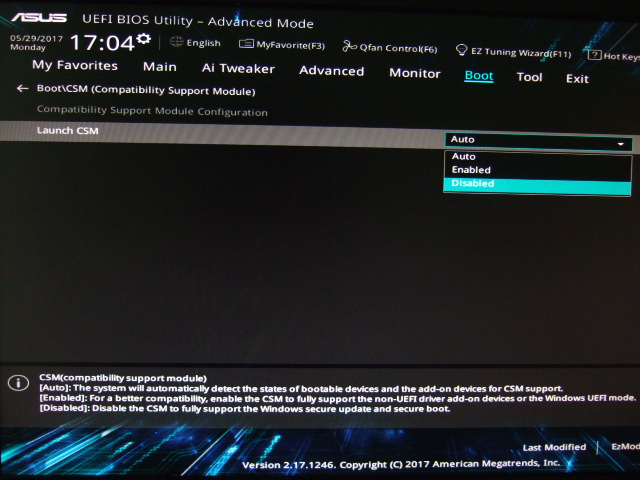Launch EZ Tuning Wizard(F11)
The width and height of the screenshot is (640, 480).
(x=521, y=52)
